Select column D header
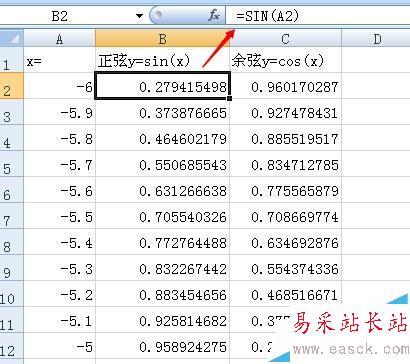Screen dimensions: 410x364 (376, 39)
